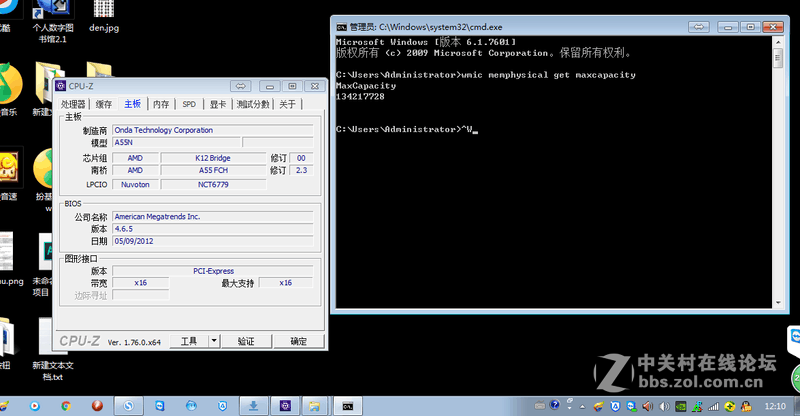Click the southbridge revision value 2.3
Image resolution: width=800 pixels, height=416 pixels.
click(302, 170)
